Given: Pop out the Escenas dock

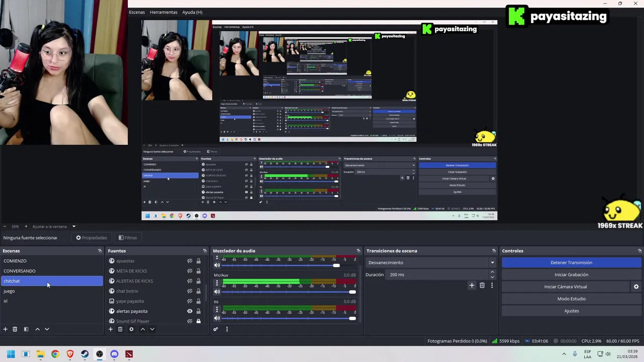Looking at the screenshot, I should click(100, 251).
